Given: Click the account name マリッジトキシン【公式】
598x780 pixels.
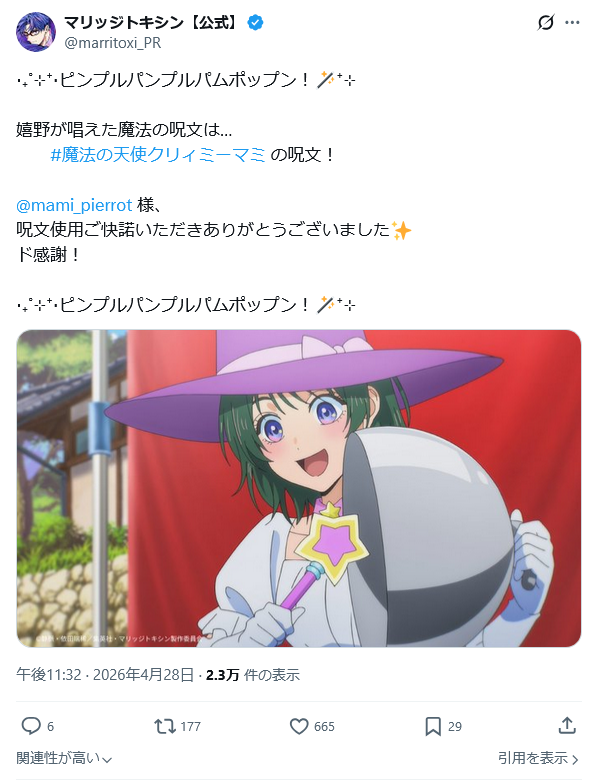Looking at the screenshot, I should [153, 22].
